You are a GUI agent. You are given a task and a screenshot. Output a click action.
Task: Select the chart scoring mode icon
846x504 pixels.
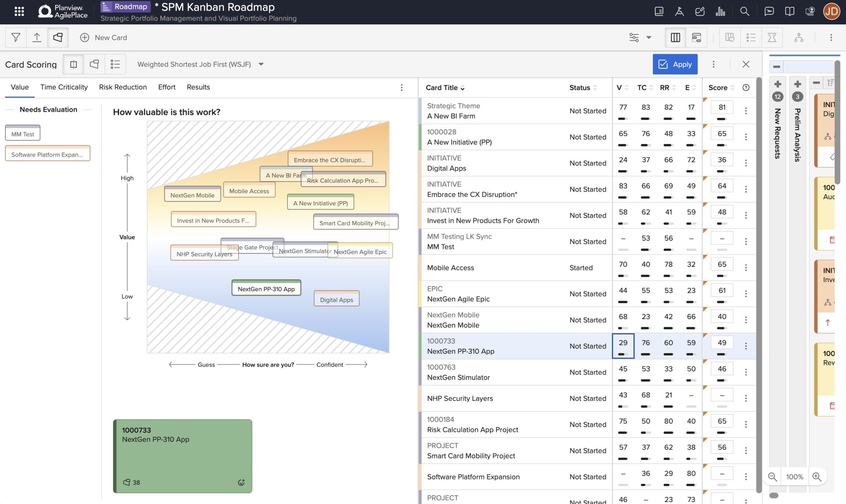(x=94, y=64)
